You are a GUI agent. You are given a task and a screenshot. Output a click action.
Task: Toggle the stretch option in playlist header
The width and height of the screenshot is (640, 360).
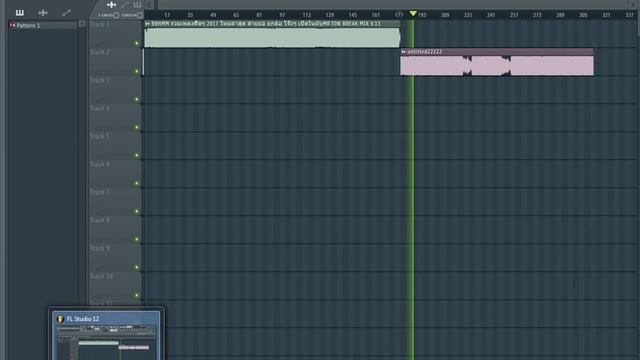click(140, 15)
